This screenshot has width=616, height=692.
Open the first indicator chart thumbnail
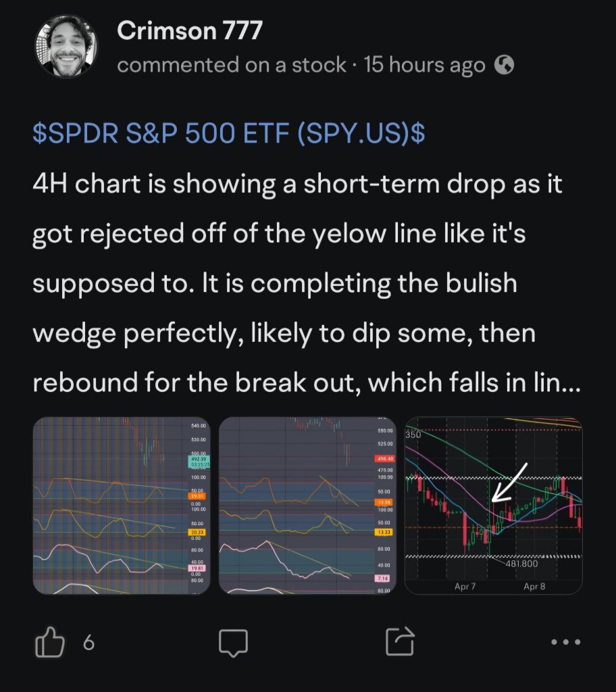coord(122,505)
